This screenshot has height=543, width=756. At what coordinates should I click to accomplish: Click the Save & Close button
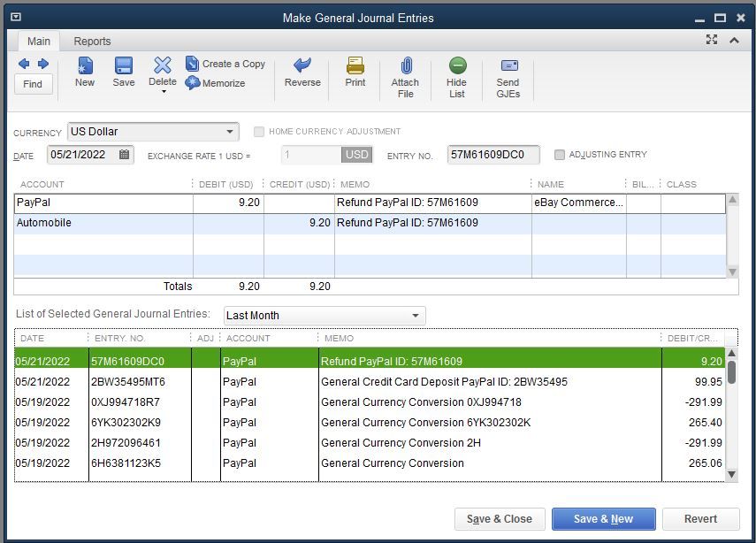500,519
